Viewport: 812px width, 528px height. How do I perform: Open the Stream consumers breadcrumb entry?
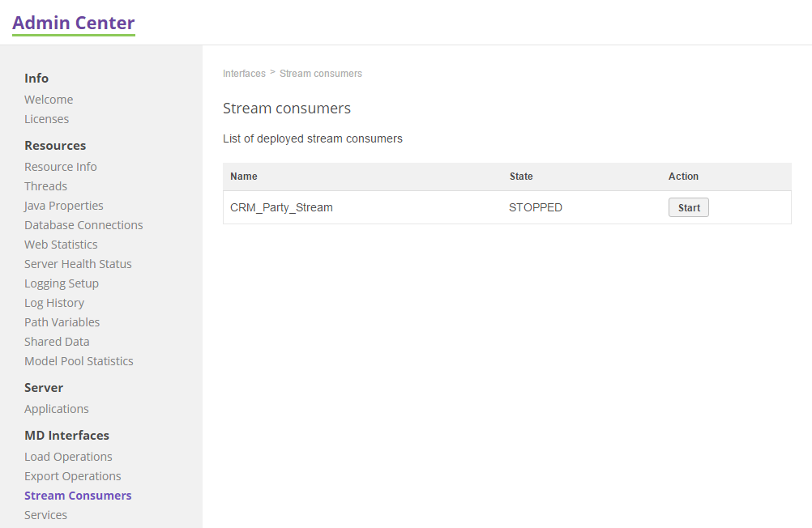point(320,73)
